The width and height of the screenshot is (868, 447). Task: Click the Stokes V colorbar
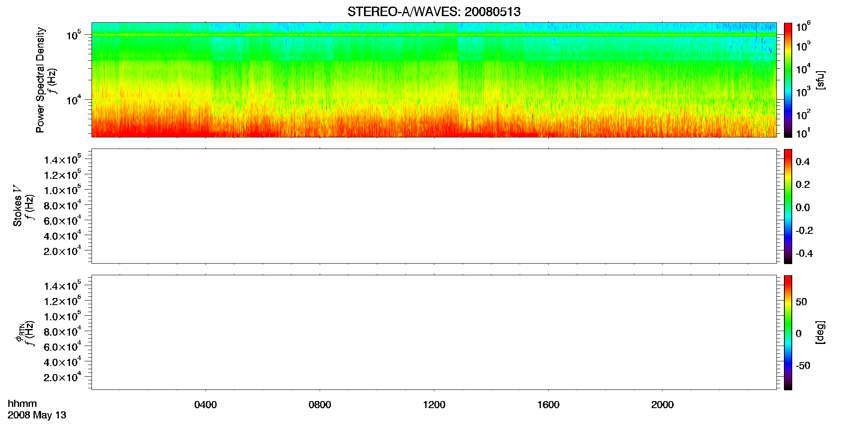pyautogui.click(x=788, y=206)
